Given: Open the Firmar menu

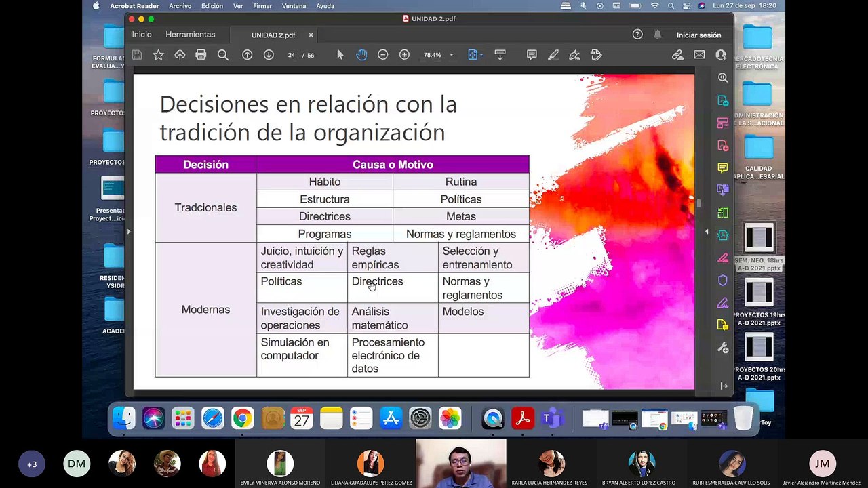Looking at the screenshot, I should pyautogui.click(x=262, y=6).
